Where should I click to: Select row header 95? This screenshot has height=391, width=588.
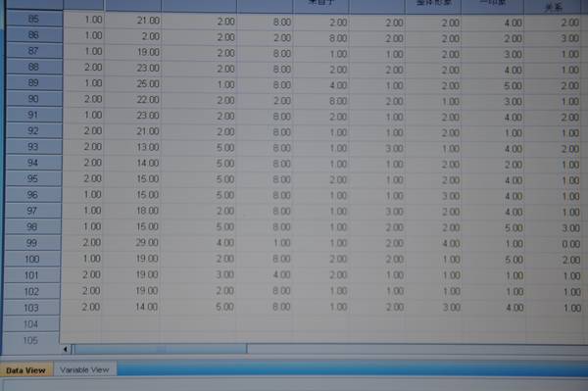tap(33, 178)
